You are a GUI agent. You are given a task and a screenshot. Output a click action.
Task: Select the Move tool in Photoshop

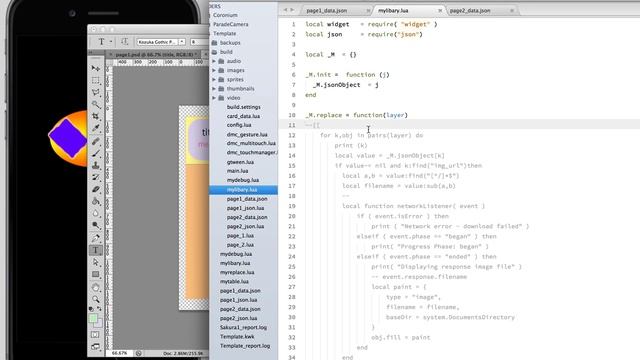[x=96, y=68]
